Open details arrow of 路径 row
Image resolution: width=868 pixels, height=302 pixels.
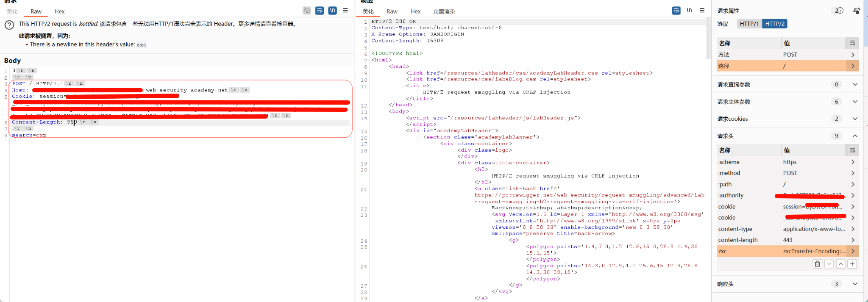tap(853, 66)
